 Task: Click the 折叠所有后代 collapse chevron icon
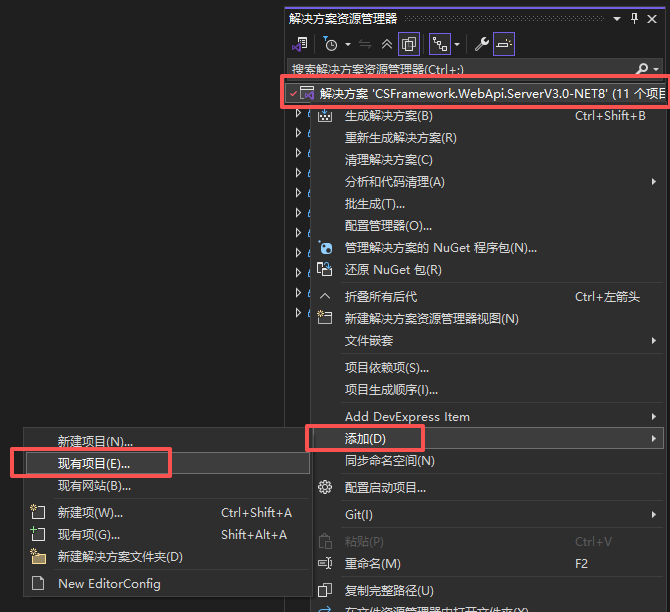pyautogui.click(x=325, y=296)
